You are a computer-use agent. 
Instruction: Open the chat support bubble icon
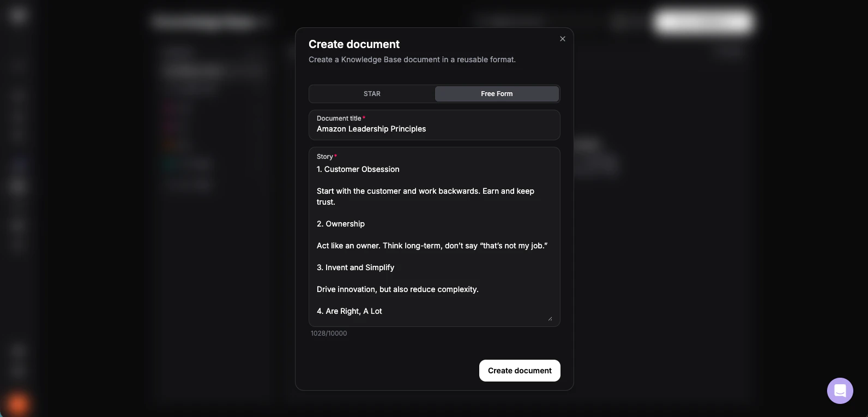coord(840,391)
